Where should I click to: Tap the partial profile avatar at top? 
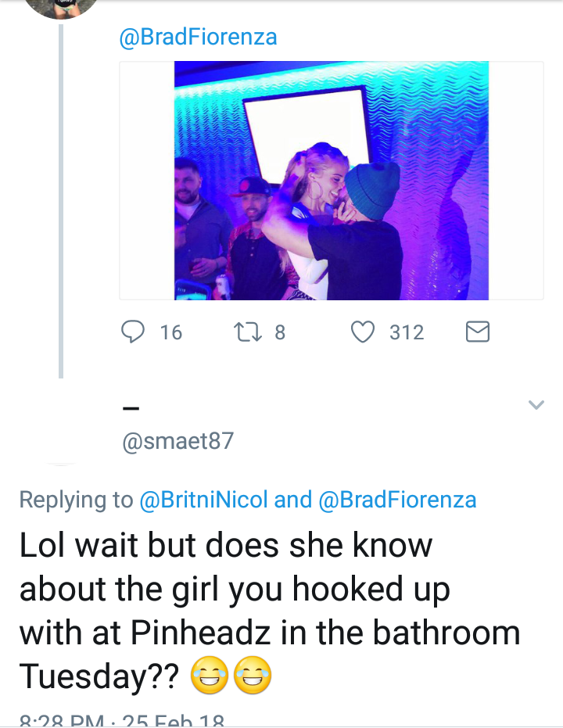coord(61,9)
